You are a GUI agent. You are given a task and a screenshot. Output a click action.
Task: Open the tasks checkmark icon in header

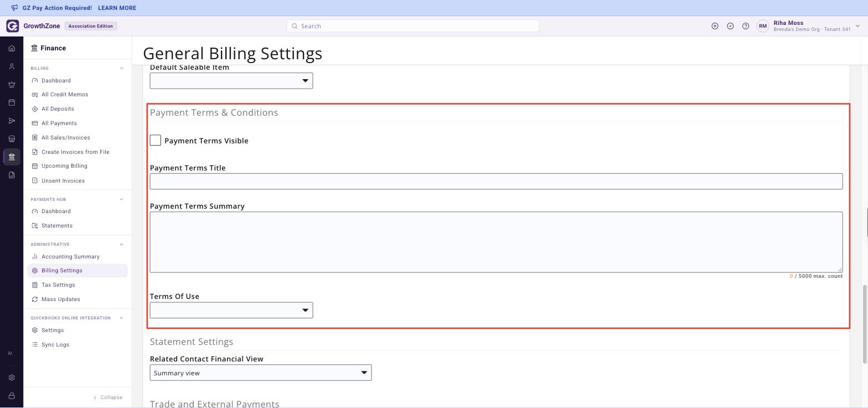730,26
